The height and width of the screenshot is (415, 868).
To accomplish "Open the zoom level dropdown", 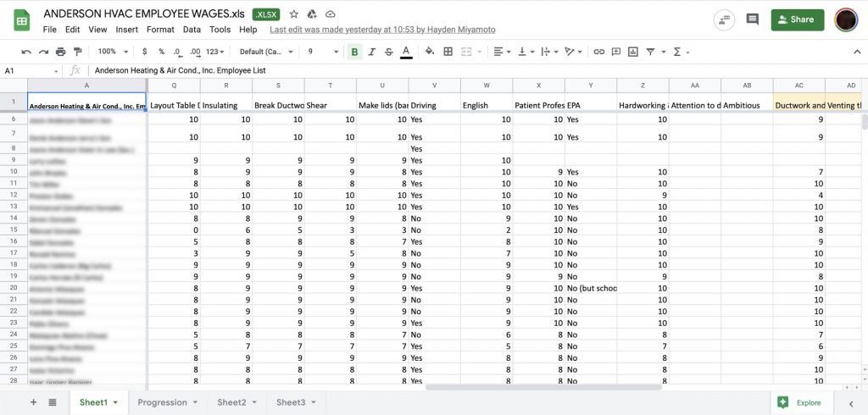I will (x=113, y=52).
